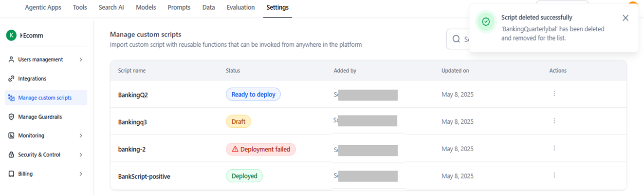The image size is (644, 195).
Task: Click the Integrations link icon
Action: [x=11, y=78]
